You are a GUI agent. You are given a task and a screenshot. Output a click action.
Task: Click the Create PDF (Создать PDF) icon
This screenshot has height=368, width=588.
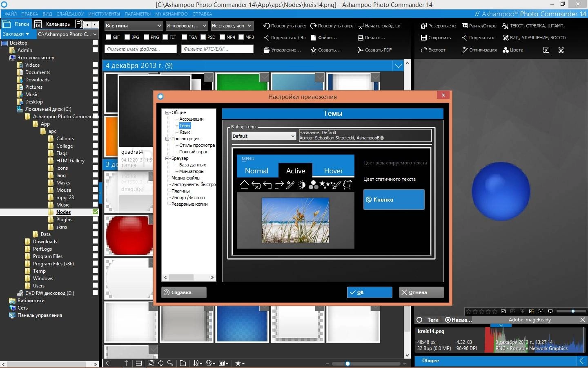coord(361,50)
